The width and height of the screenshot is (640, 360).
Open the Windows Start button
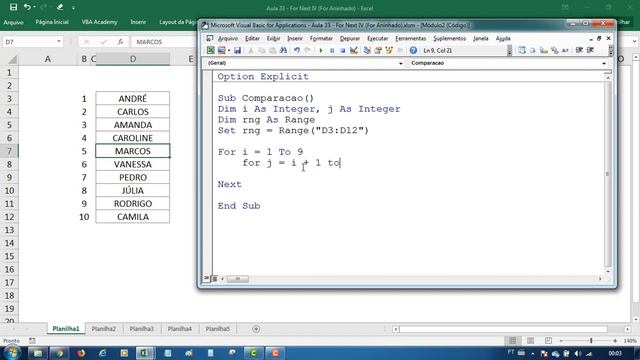click(11, 353)
